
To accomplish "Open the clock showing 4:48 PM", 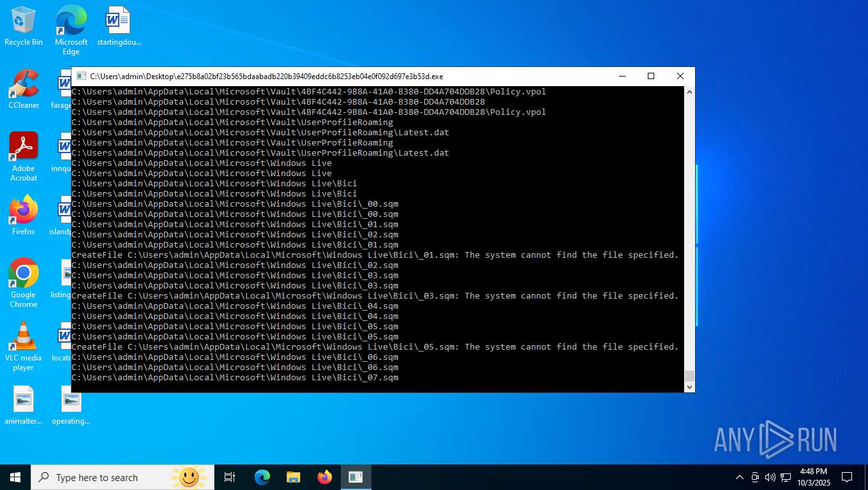I will click(x=813, y=477).
